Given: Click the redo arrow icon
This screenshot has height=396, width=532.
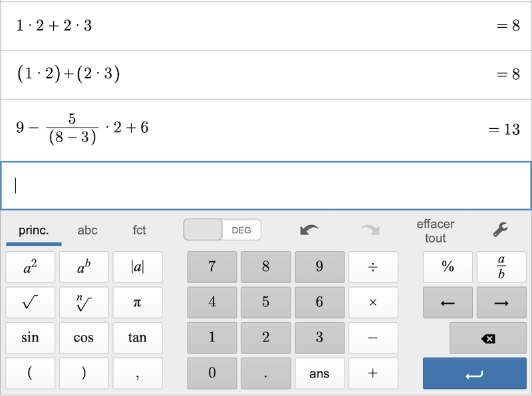Looking at the screenshot, I should pos(370,230).
